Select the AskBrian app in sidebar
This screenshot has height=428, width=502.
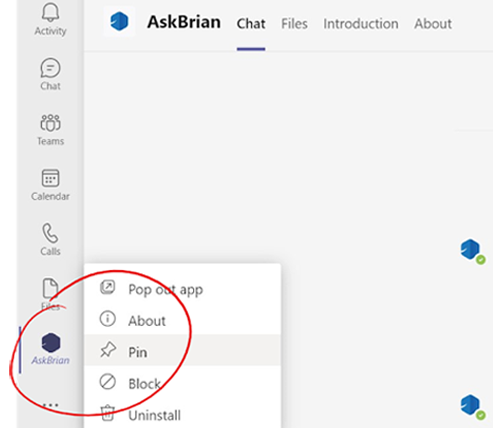click(x=50, y=349)
